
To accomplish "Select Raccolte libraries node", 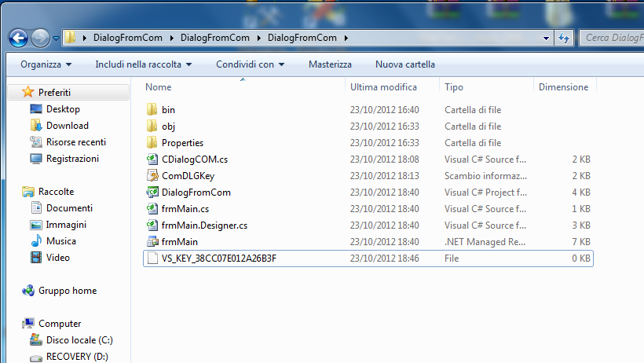I will (x=57, y=192).
